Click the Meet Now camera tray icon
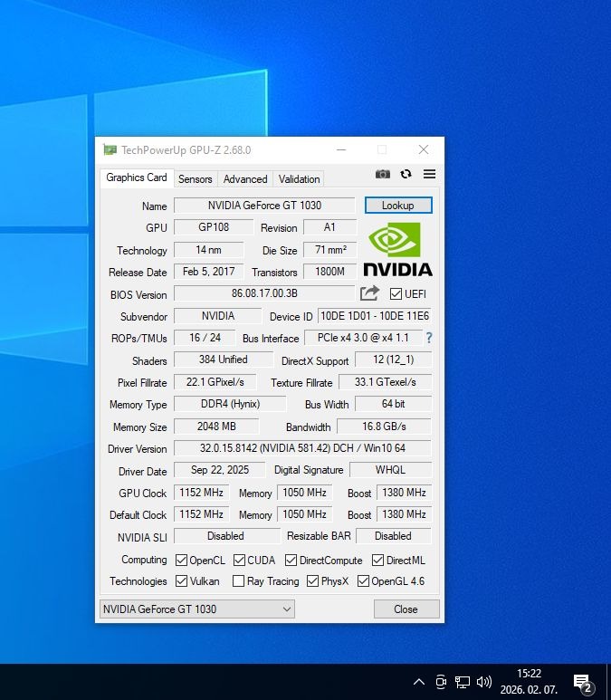 click(x=441, y=682)
